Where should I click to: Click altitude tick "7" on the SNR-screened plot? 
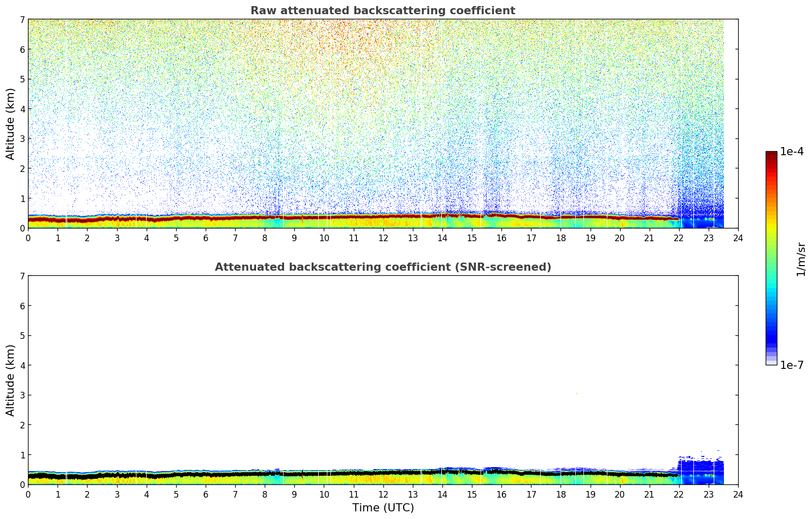(x=22, y=276)
